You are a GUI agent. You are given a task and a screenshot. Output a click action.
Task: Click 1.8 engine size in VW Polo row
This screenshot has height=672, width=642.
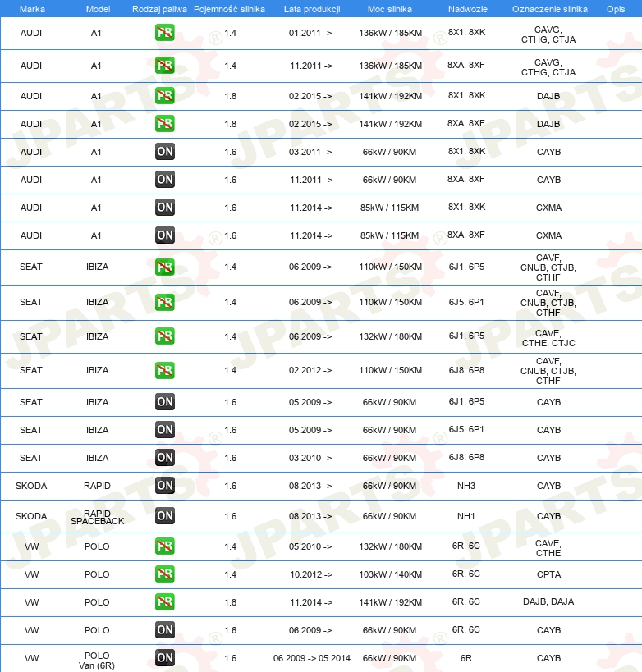point(231,602)
